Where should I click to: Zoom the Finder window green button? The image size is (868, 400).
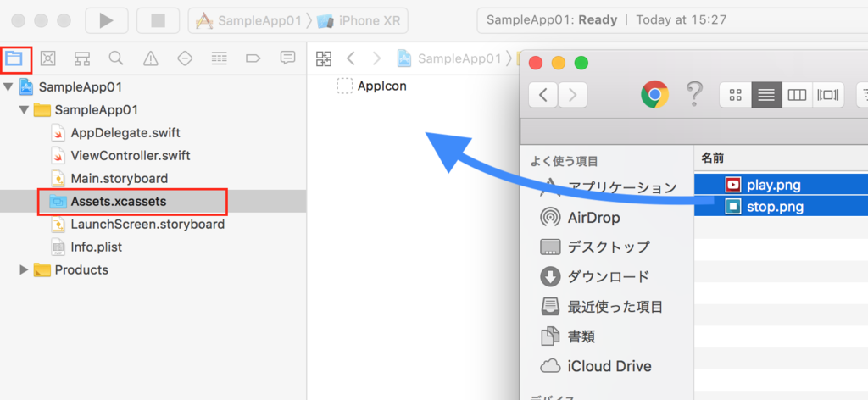[581, 63]
